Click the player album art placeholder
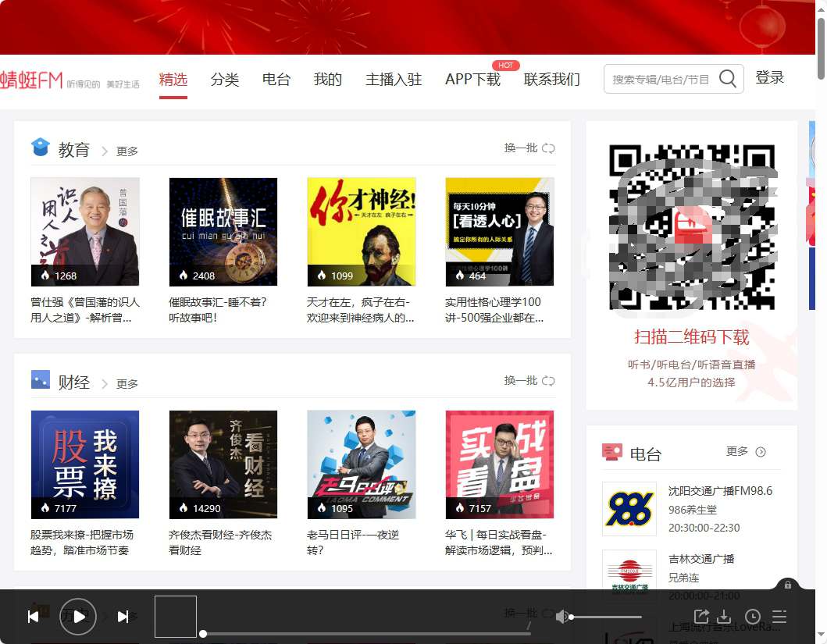The width and height of the screenshot is (827, 644). pos(176,617)
